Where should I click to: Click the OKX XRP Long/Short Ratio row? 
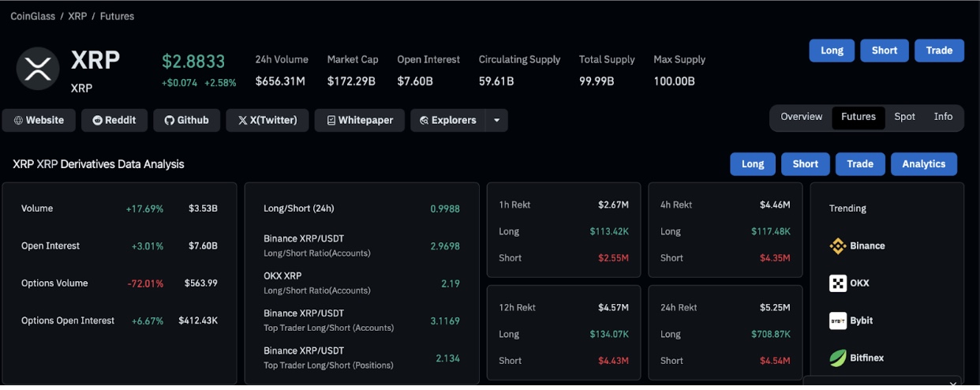tap(361, 283)
